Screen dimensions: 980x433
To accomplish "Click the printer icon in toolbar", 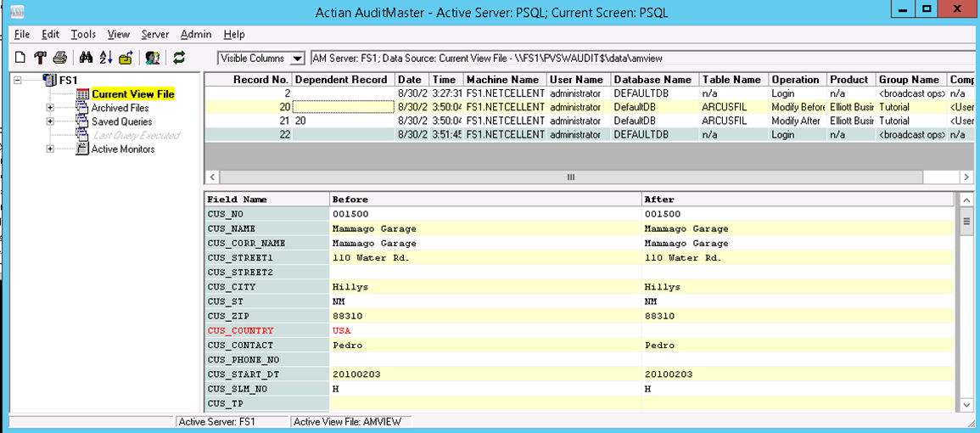I will [59, 59].
